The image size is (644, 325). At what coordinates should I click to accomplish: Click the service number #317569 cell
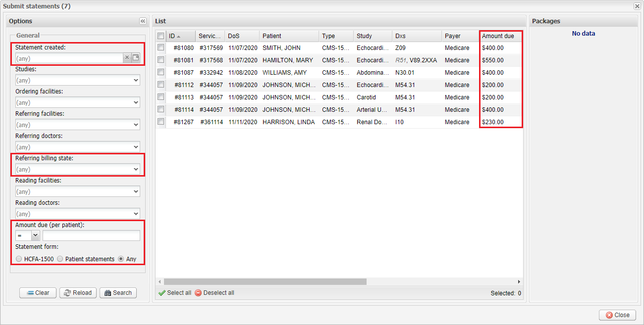pyautogui.click(x=211, y=47)
